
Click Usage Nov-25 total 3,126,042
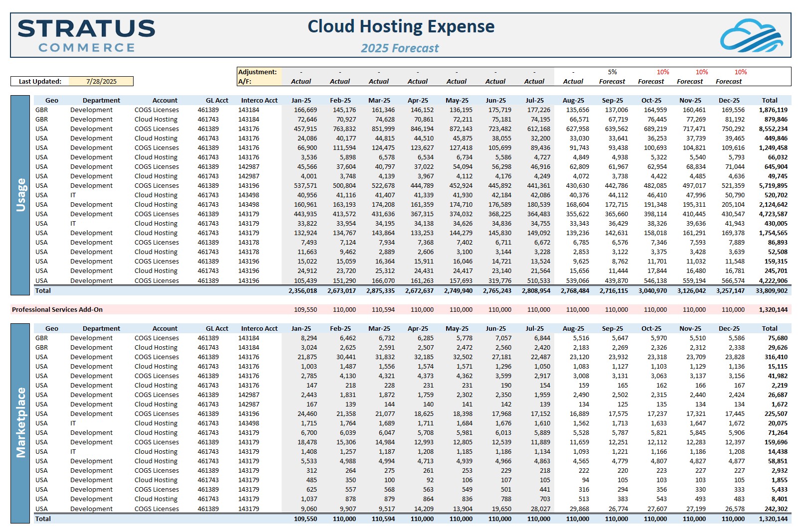[x=691, y=290]
